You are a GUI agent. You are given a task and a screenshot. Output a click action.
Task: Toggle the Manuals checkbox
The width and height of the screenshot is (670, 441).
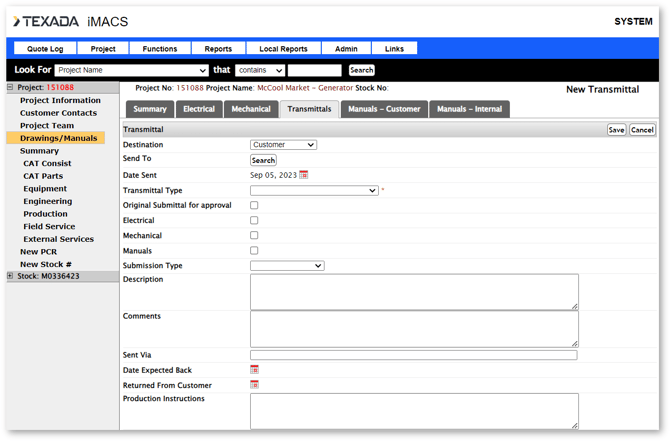[x=254, y=251]
